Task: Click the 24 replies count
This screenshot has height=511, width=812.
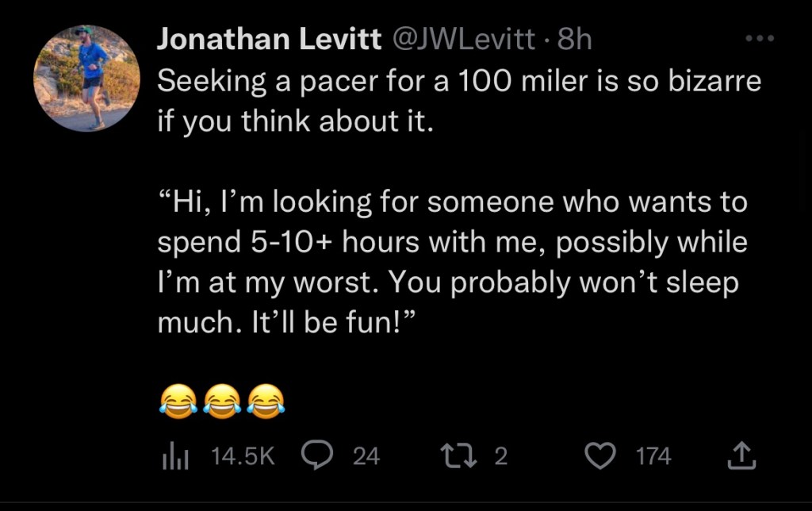Action: point(366,455)
